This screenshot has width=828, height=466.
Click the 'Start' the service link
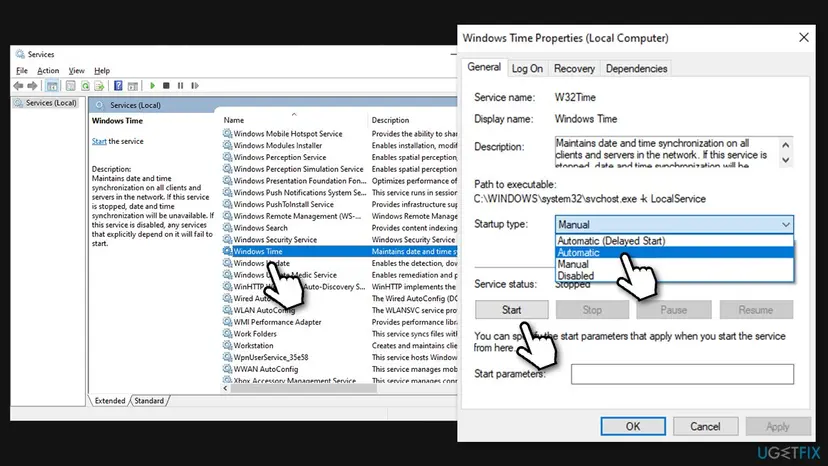(99, 141)
